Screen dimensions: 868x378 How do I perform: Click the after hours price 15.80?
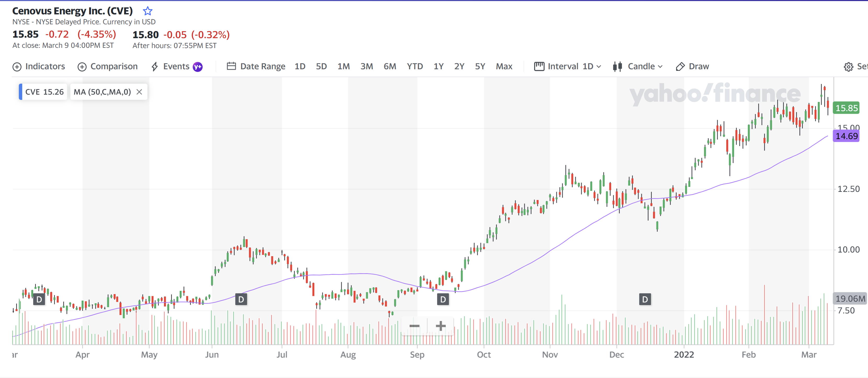[x=145, y=35]
